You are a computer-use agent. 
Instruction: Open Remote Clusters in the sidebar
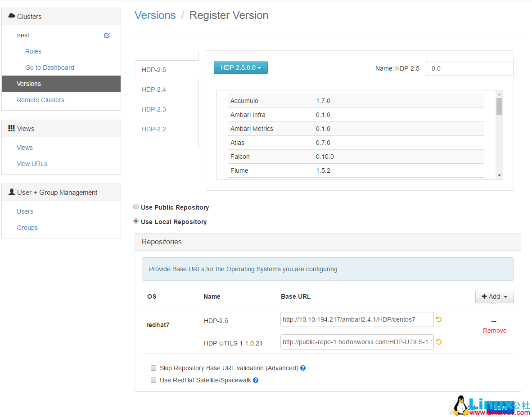point(41,100)
